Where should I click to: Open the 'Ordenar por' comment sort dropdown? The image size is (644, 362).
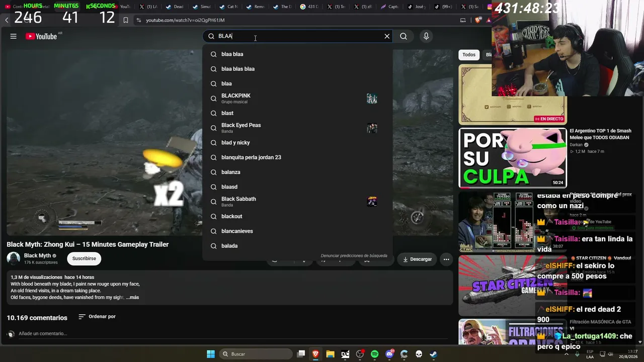[x=97, y=317]
